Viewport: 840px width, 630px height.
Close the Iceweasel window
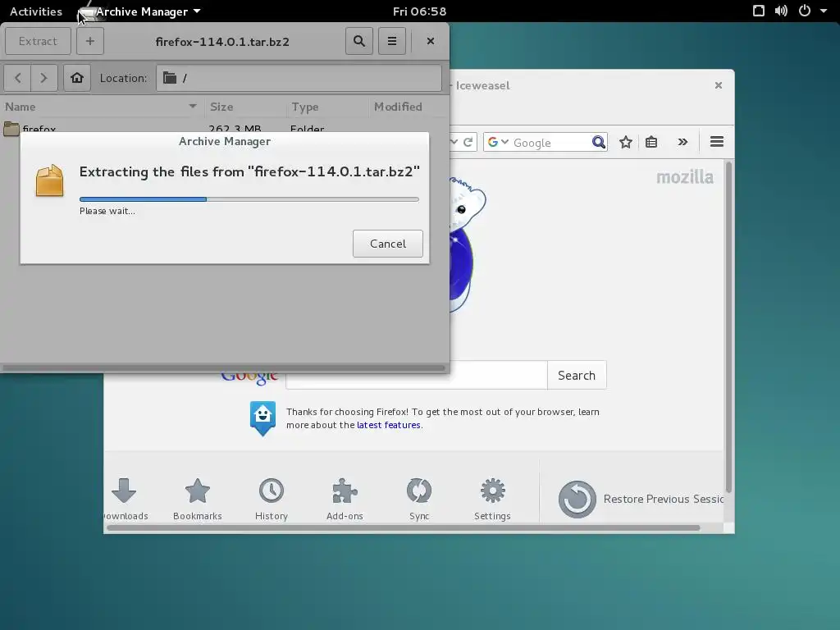click(x=719, y=85)
